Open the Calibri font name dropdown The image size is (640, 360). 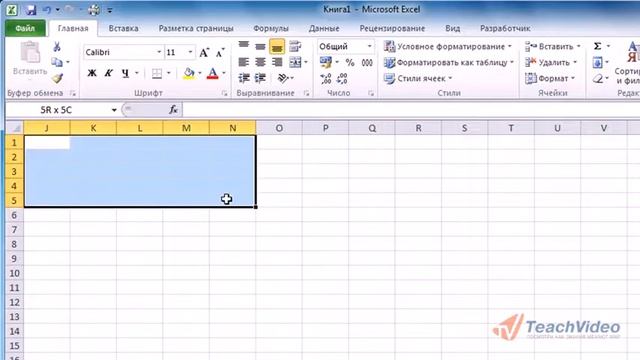point(159,52)
